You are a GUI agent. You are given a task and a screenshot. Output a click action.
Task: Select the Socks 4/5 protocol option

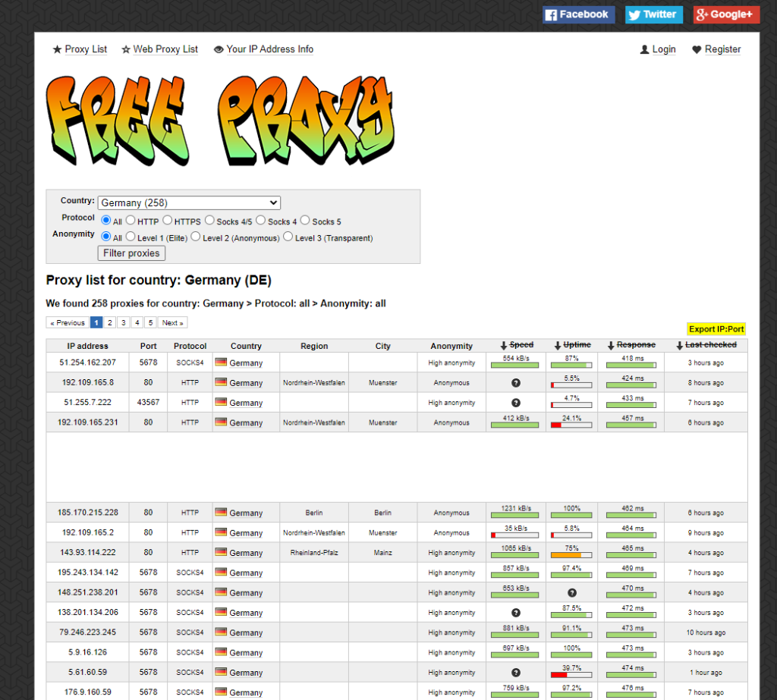[x=209, y=220]
